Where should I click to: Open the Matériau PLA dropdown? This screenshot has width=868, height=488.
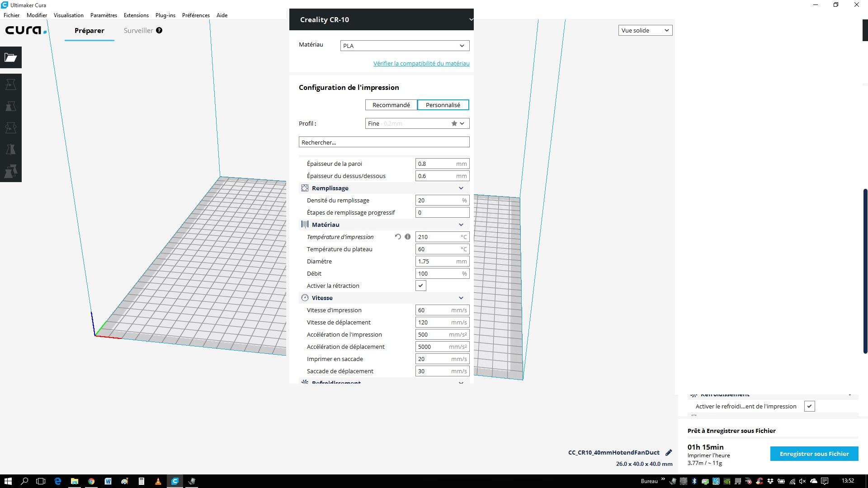click(x=405, y=46)
